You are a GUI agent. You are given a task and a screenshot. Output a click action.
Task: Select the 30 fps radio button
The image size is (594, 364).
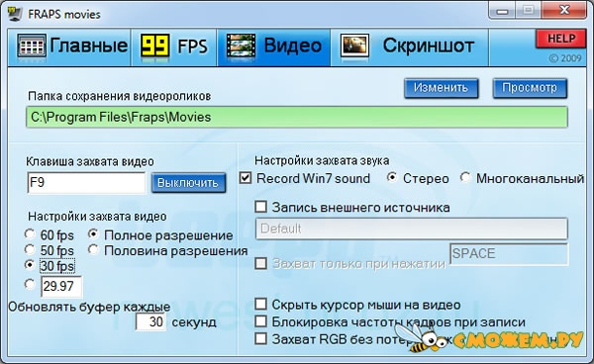(30, 265)
